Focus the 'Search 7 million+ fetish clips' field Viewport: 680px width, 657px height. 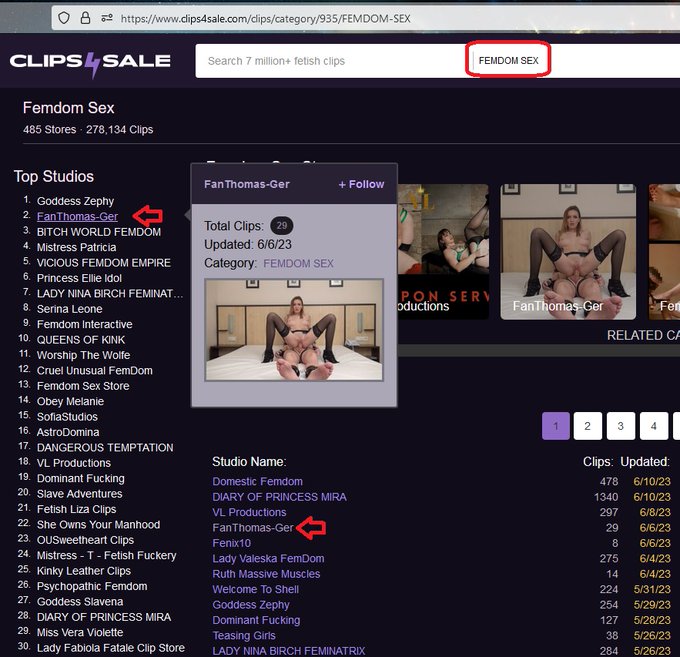[276, 61]
